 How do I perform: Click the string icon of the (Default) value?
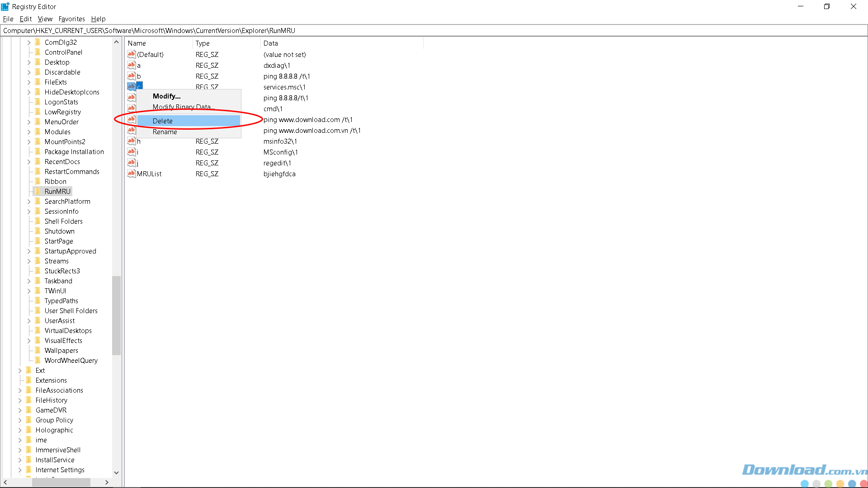pyautogui.click(x=131, y=54)
